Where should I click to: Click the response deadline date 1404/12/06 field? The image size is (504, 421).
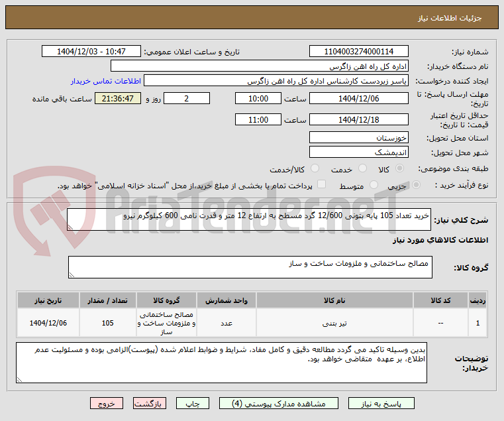(359, 98)
